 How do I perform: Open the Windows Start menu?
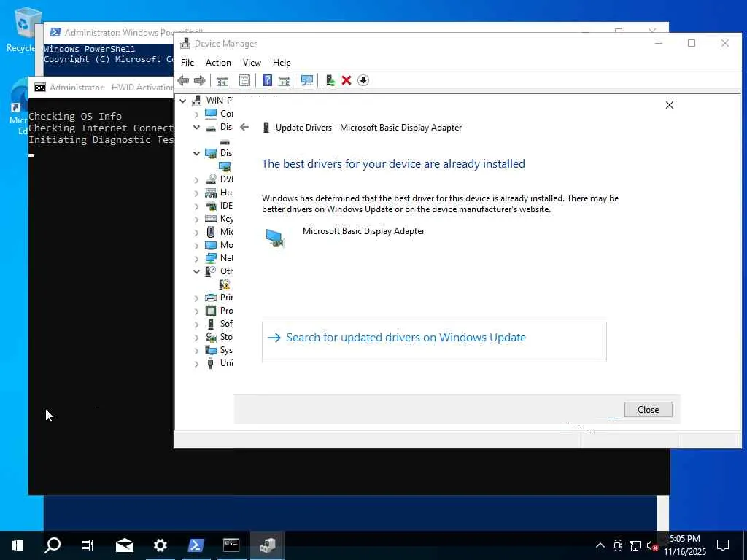pyautogui.click(x=18, y=545)
